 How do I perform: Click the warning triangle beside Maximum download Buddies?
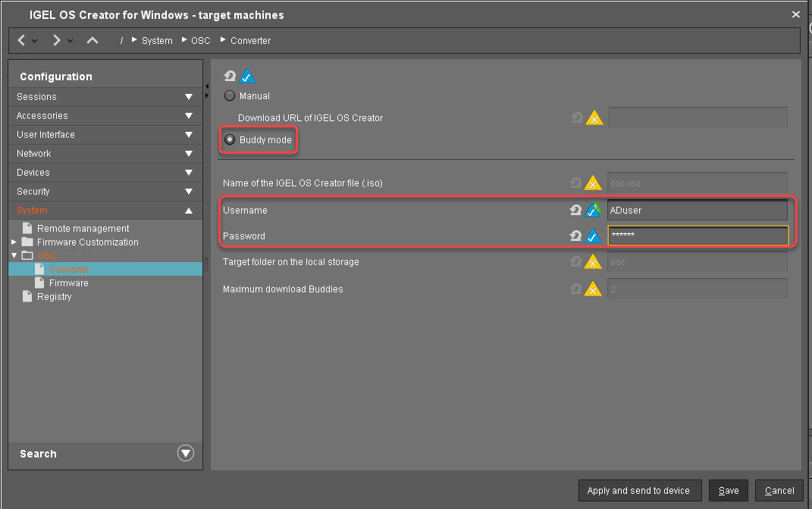click(594, 289)
